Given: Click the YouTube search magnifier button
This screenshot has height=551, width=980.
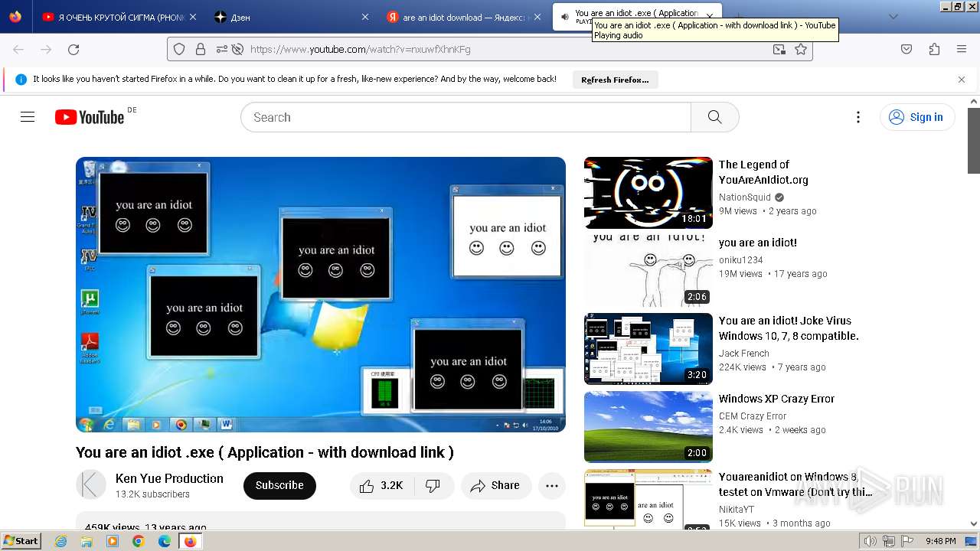Looking at the screenshot, I should coord(714,117).
